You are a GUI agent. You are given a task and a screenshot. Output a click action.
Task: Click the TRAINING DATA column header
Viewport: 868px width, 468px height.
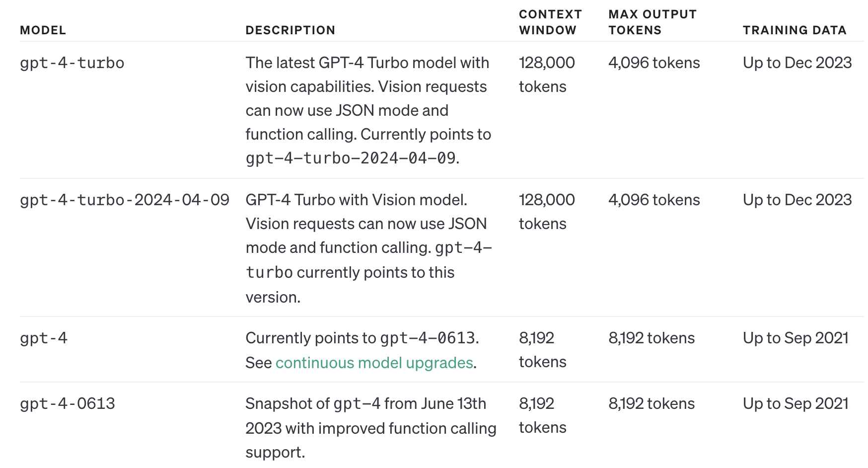point(794,30)
